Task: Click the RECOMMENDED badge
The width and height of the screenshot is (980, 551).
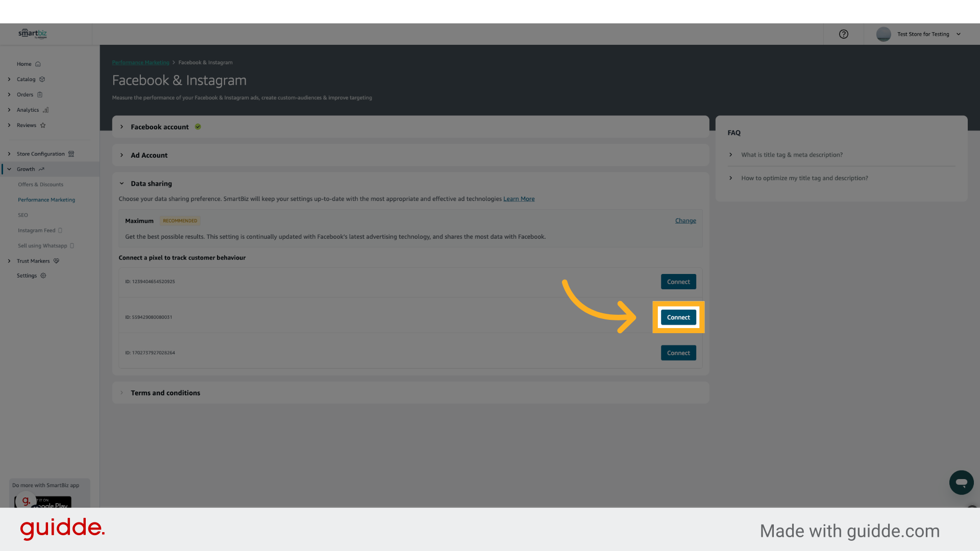Action: [x=180, y=221]
